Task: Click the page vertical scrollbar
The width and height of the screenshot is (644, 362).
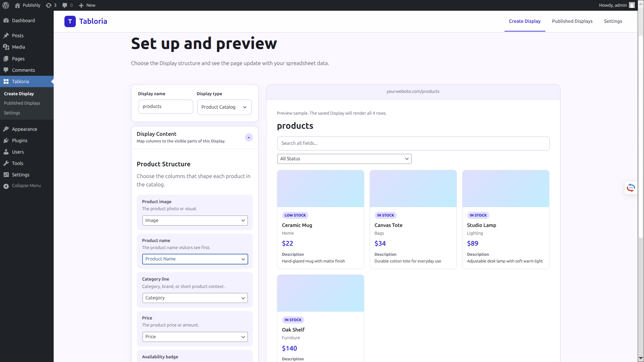Action: (641, 137)
